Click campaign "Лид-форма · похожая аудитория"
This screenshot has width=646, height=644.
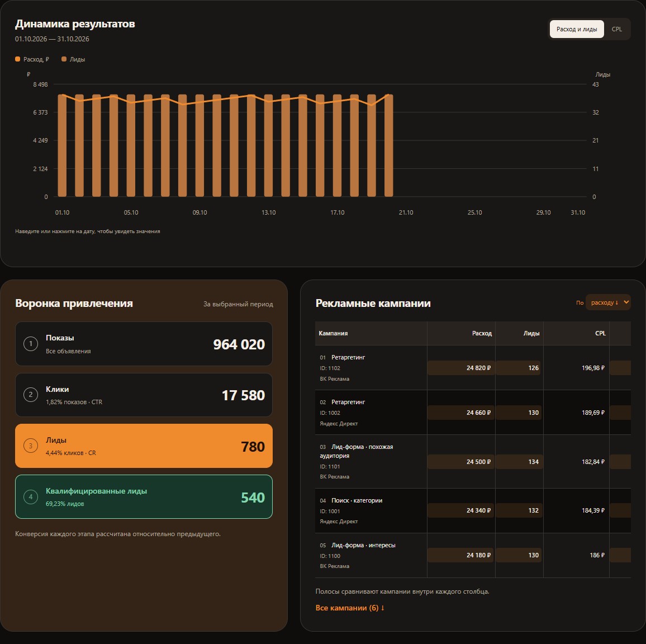coord(357,451)
